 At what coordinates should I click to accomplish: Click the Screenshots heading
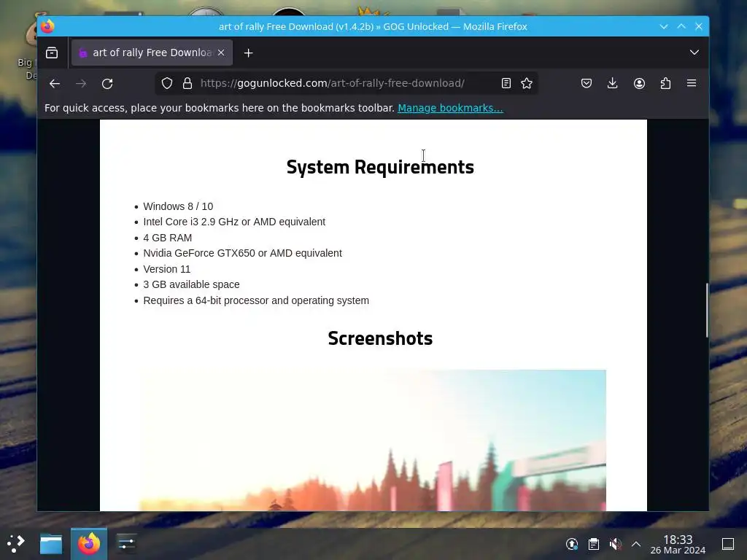coord(380,338)
